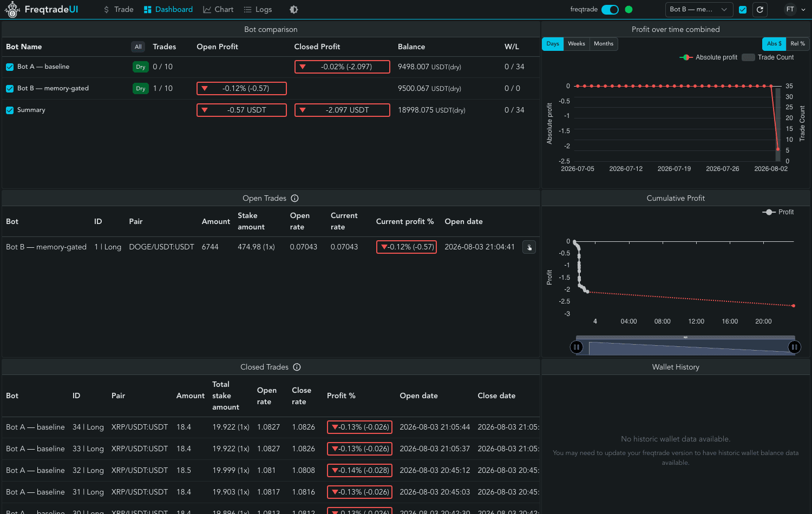Click the refresh data button
This screenshot has height=514, width=812.
tap(760, 9)
